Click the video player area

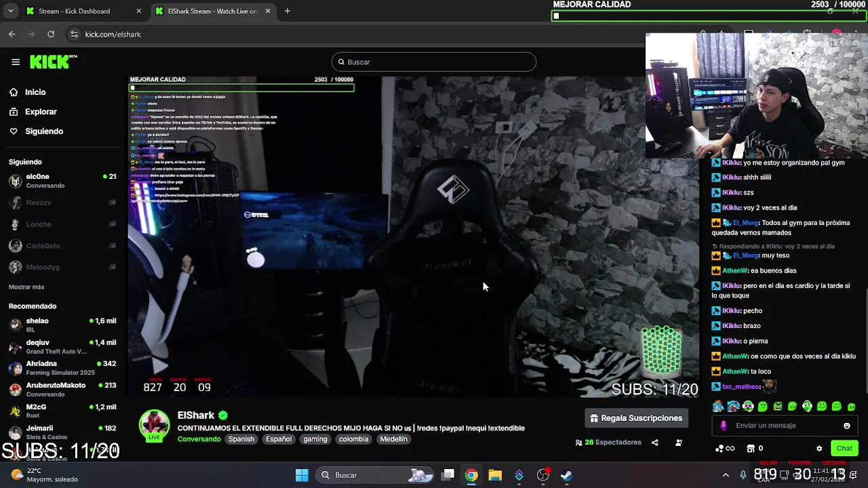414,237
